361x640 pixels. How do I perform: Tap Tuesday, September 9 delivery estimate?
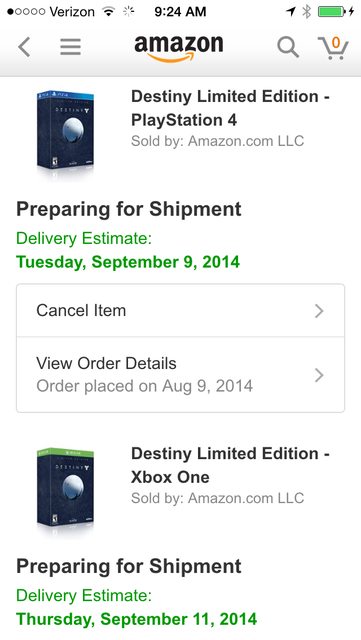coord(128,262)
